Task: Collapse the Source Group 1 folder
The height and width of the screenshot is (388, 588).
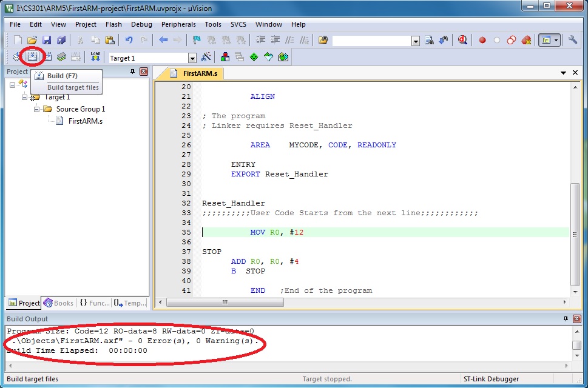Action: (37, 109)
